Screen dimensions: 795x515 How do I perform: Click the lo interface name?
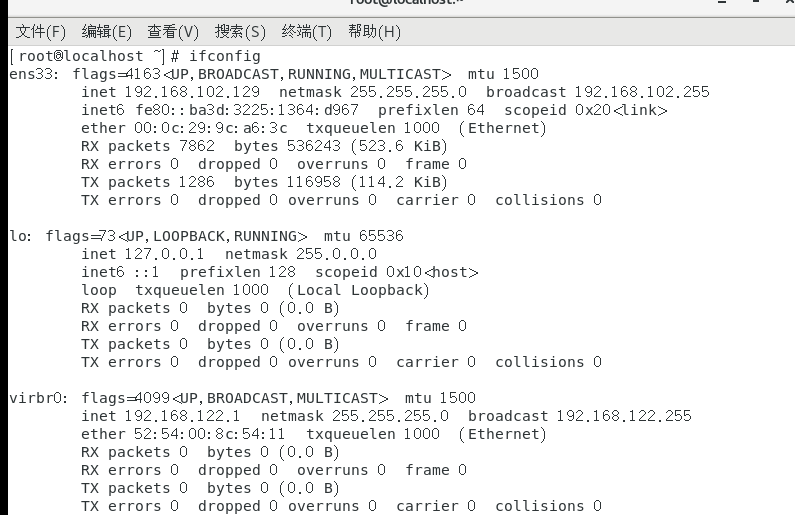point(18,236)
